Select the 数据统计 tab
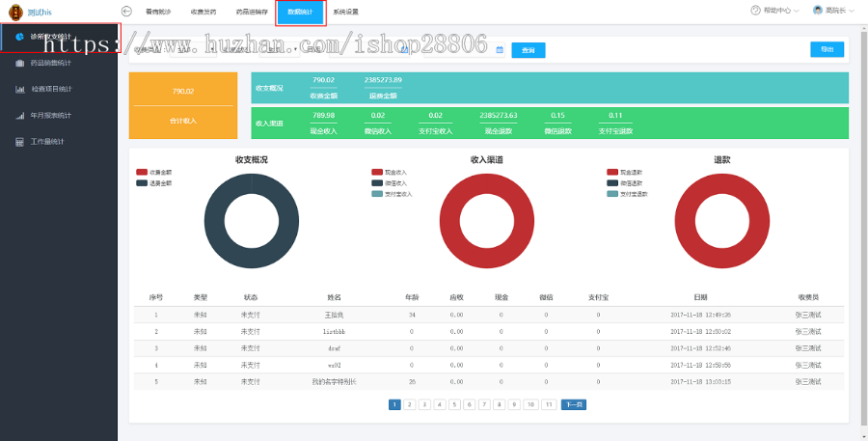Image resolution: width=868 pixels, height=441 pixels. click(301, 13)
